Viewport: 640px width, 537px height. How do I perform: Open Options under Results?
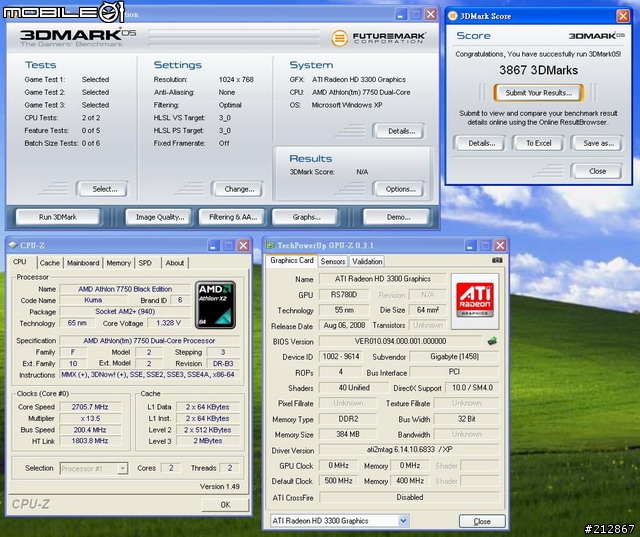pos(400,189)
